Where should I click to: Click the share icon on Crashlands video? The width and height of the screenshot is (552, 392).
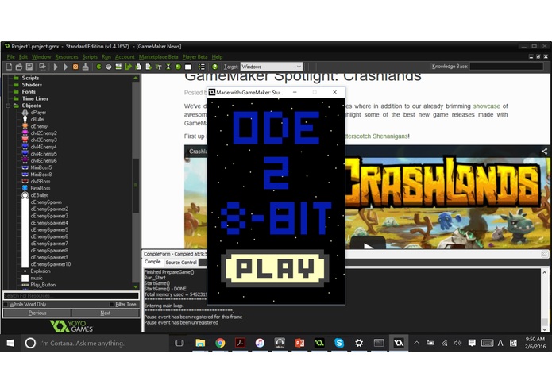coord(544,152)
